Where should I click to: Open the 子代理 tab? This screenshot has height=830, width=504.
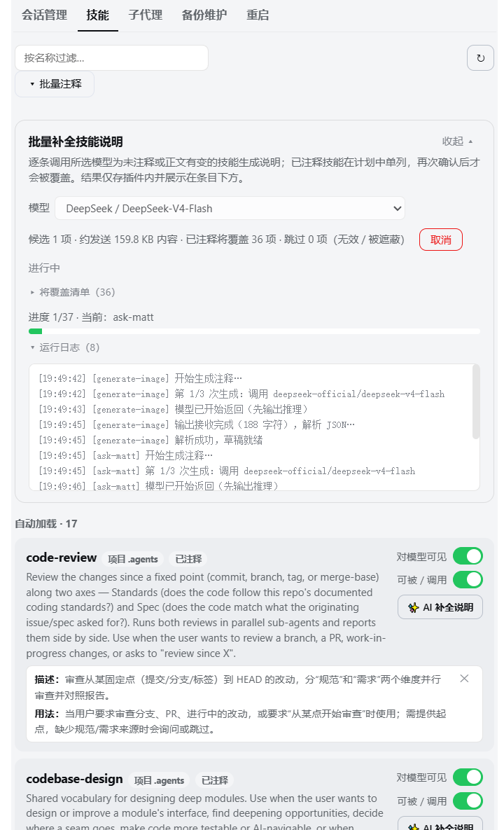pos(146,15)
